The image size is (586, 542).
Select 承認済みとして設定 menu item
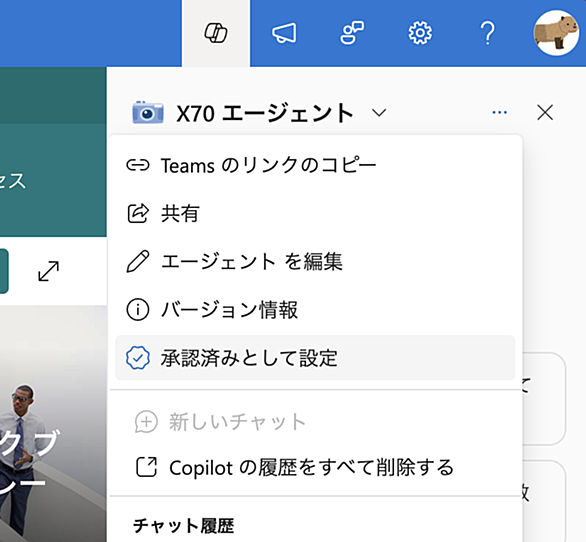(x=315, y=358)
